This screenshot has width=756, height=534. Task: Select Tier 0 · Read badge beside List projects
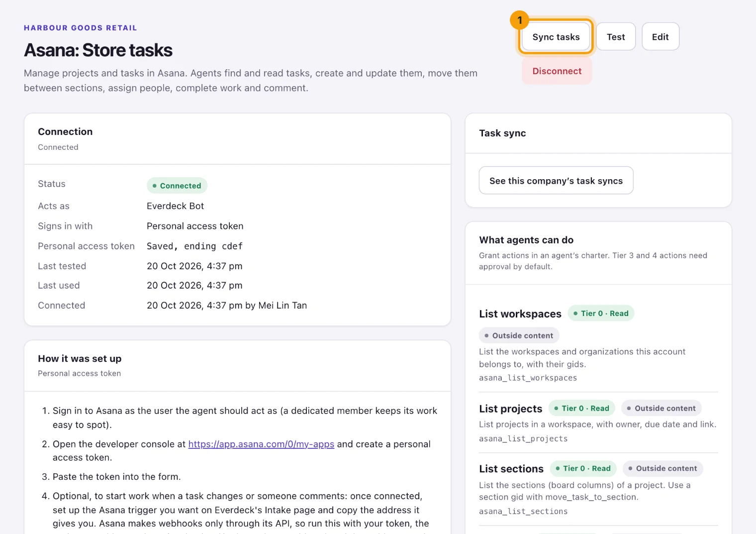click(x=582, y=408)
